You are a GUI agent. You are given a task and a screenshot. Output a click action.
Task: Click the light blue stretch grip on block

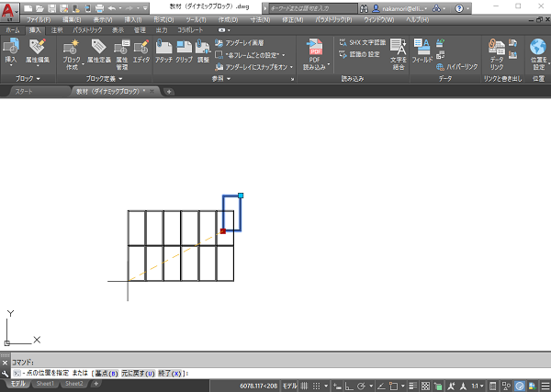pyautogui.click(x=241, y=196)
